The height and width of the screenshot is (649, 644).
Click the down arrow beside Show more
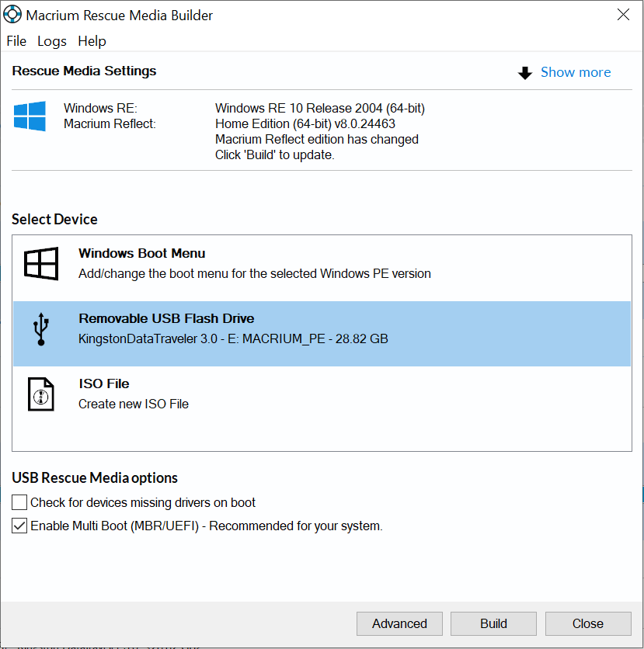coord(526,73)
